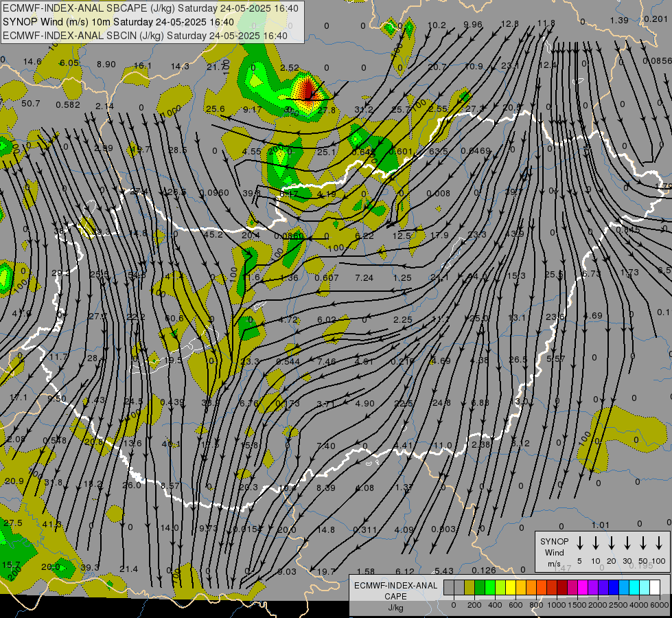
Task: Click the olive swatch in CAPE legend
Action: coord(470,588)
